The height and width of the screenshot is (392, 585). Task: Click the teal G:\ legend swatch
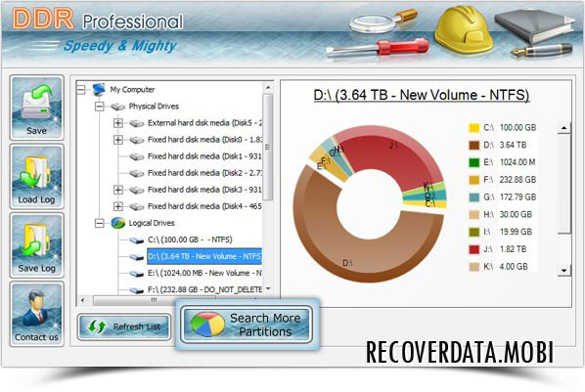coord(473,197)
